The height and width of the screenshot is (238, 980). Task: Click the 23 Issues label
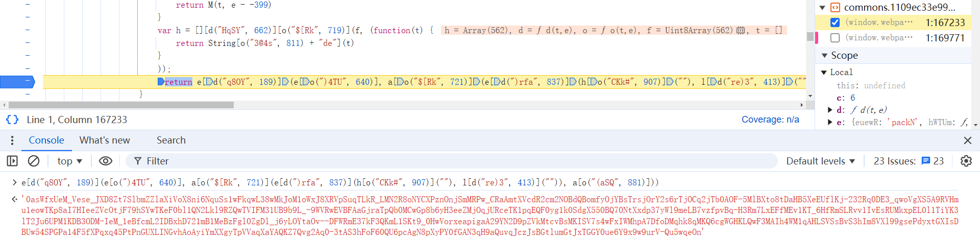(895, 161)
